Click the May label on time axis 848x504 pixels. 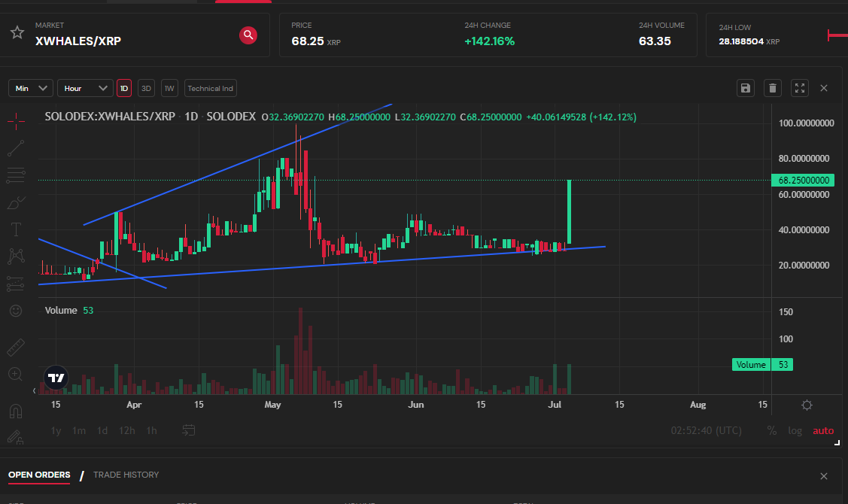[272, 405]
